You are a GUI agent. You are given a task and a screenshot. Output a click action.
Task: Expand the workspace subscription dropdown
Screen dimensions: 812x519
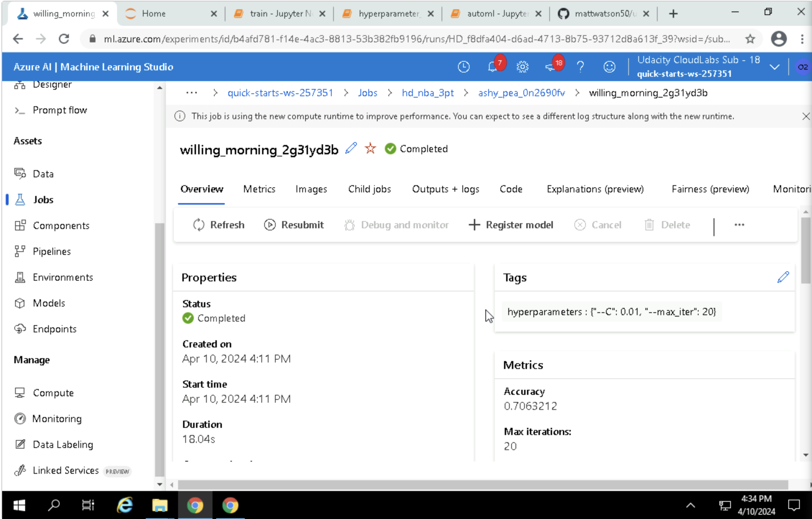(775, 67)
